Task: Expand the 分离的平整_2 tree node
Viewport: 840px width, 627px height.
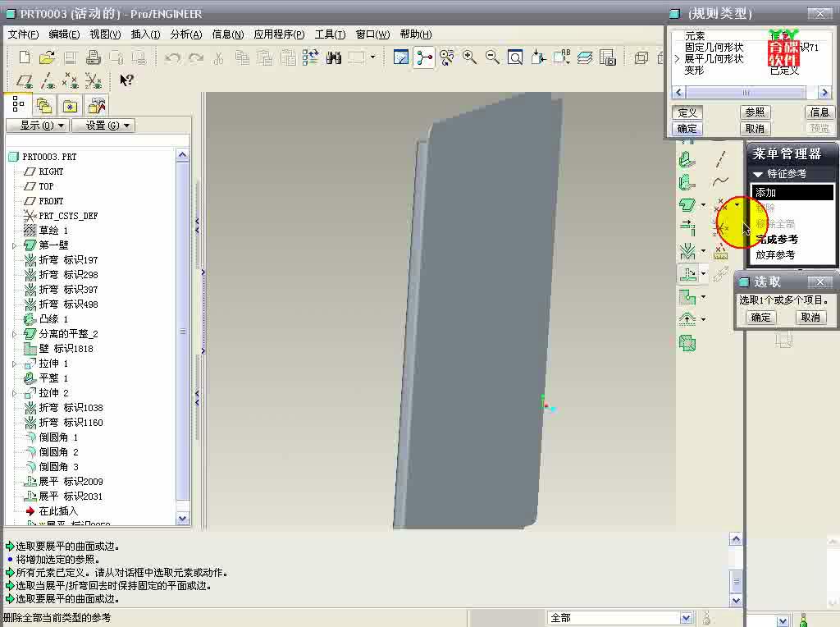Action: 15,334
